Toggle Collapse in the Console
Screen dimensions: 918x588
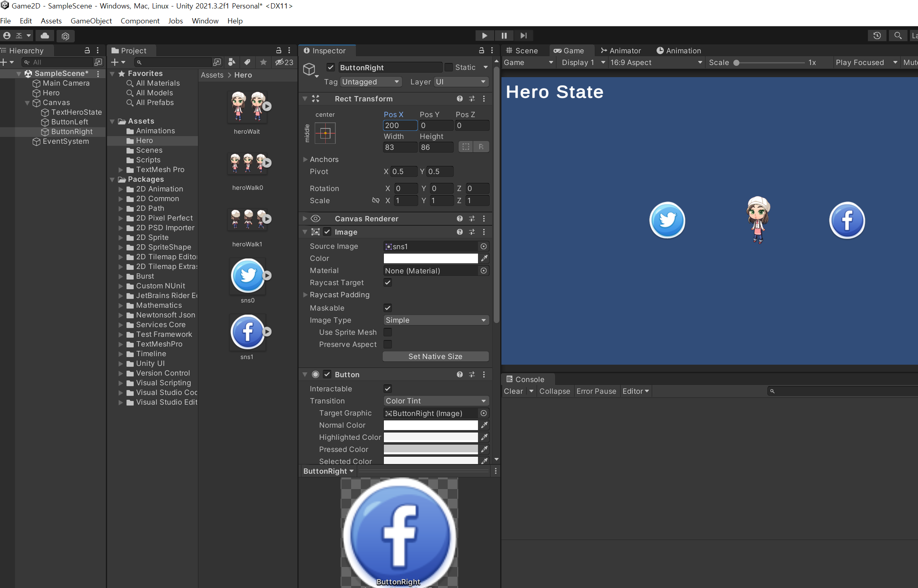pyautogui.click(x=555, y=391)
